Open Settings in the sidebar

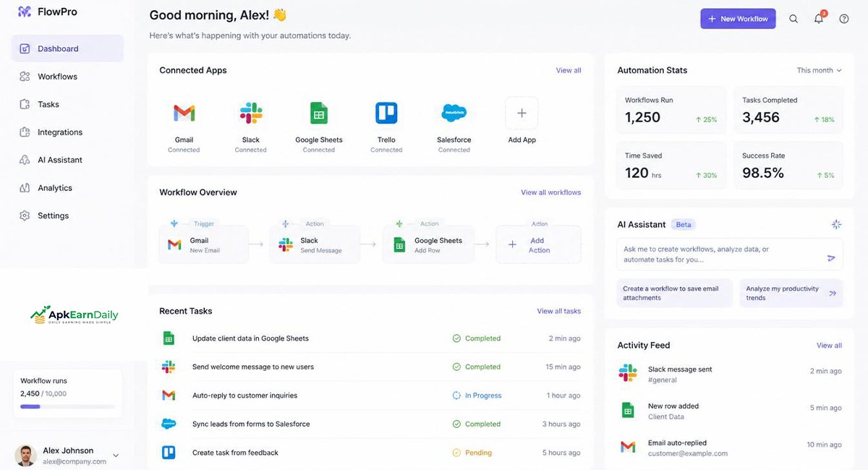(67, 215)
